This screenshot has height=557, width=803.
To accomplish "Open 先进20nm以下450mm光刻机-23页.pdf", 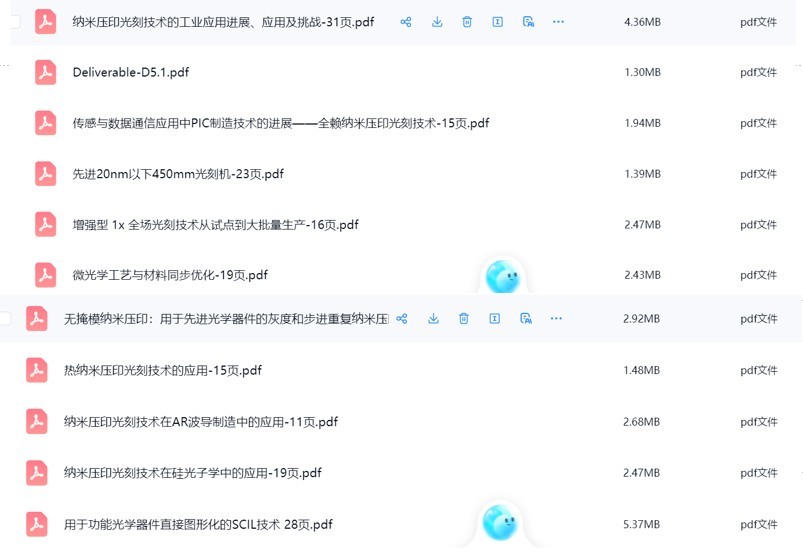I will (178, 174).
